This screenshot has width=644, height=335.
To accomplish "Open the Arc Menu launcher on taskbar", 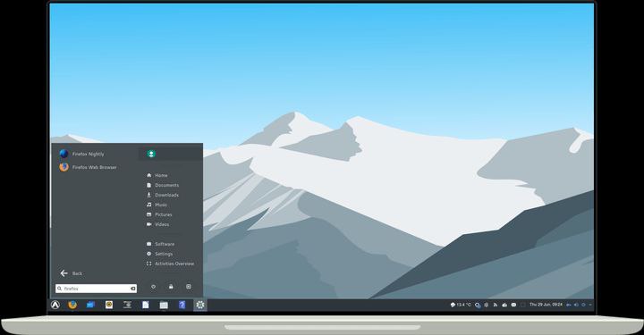I will 55,305.
